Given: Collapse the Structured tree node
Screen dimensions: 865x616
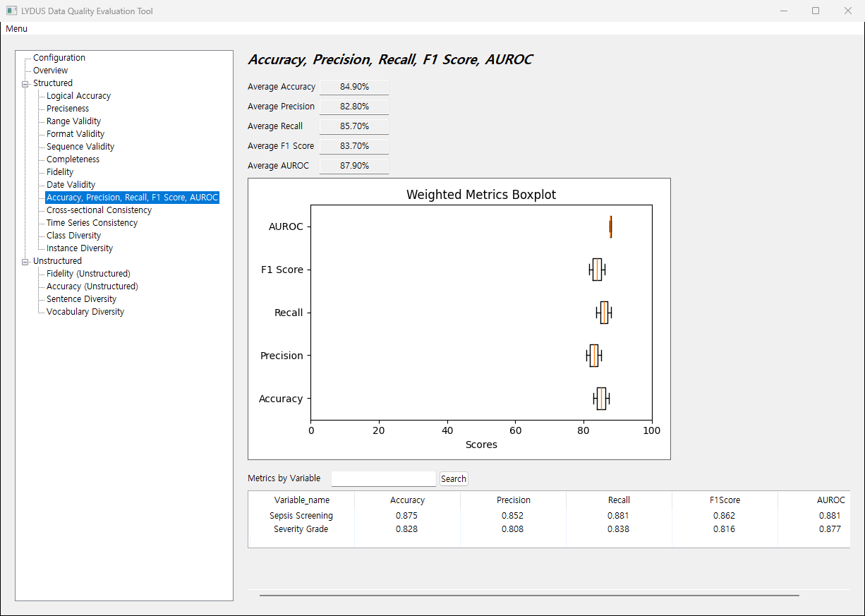Looking at the screenshot, I should [25, 84].
